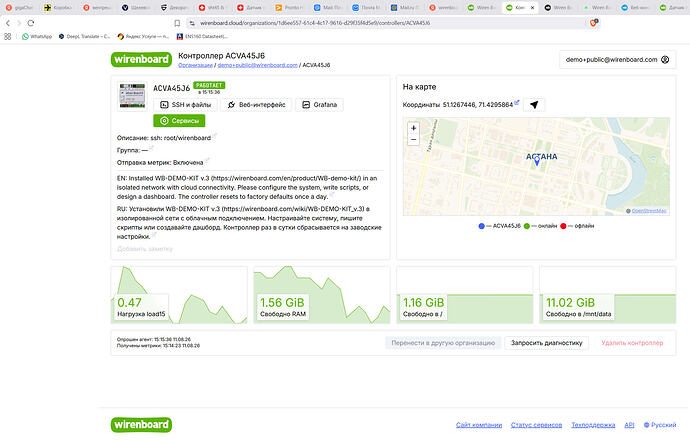Edit Отправка метрик setting via pencil icon
The height and width of the screenshot is (440, 690).
point(207,160)
